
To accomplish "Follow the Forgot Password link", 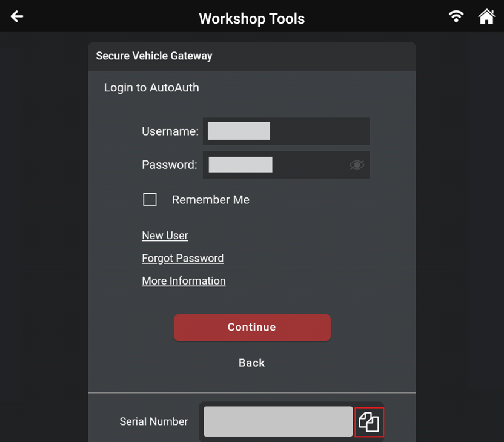I will click(x=182, y=259).
